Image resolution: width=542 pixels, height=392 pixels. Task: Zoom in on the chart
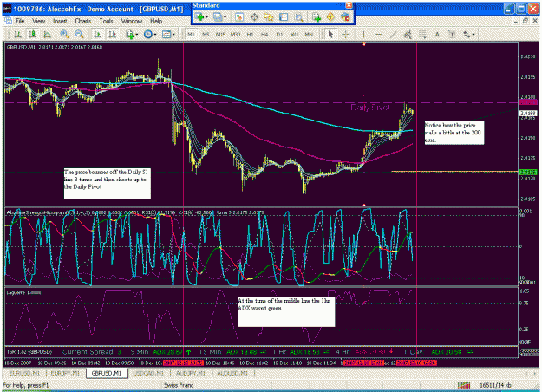click(64, 34)
